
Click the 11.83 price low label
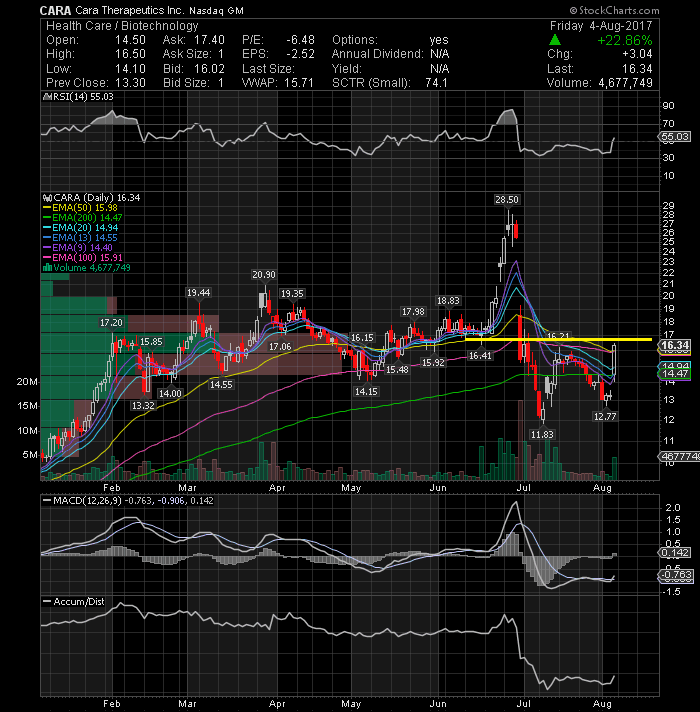pos(542,435)
